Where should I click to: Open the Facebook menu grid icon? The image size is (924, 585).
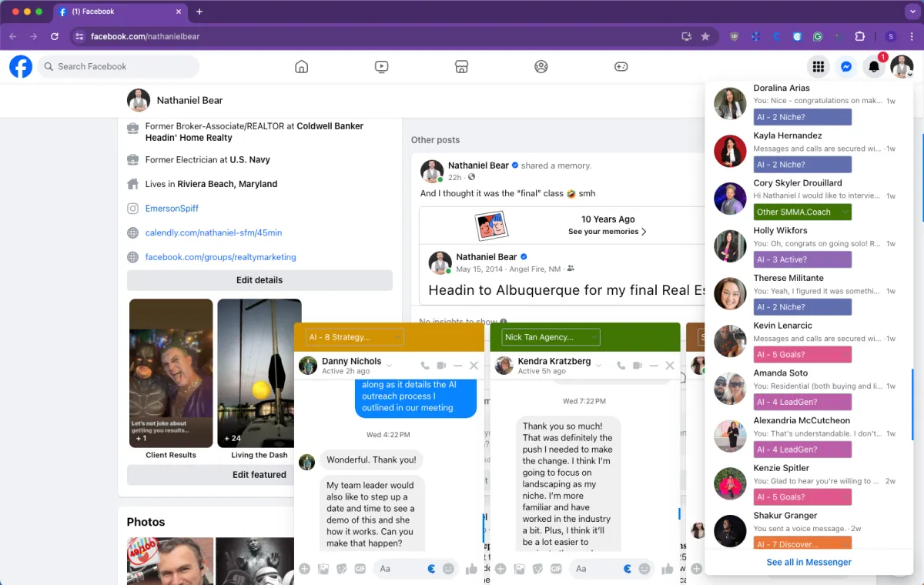click(x=818, y=67)
